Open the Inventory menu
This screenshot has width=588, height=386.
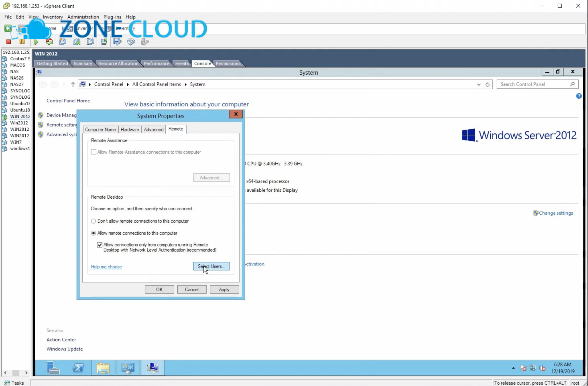53,17
